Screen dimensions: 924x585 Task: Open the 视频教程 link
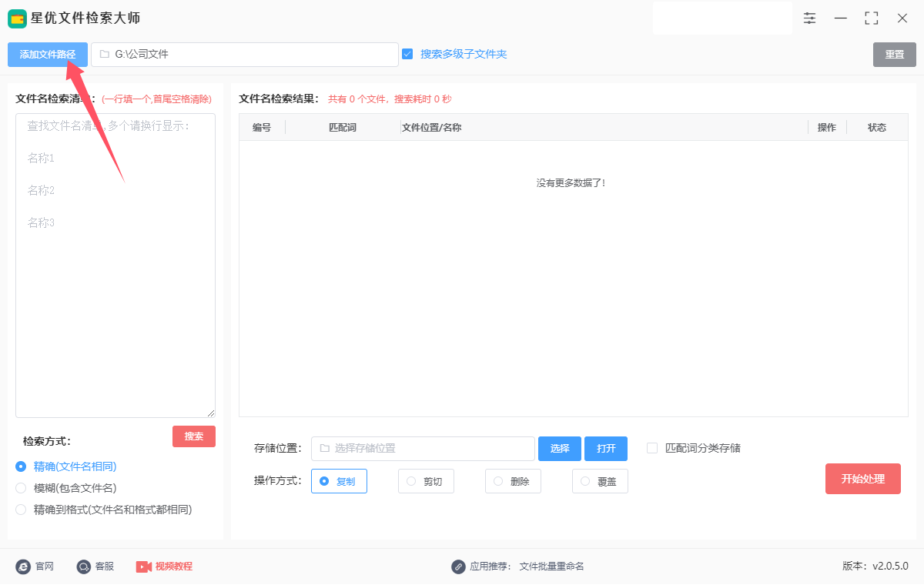(174, 567)
